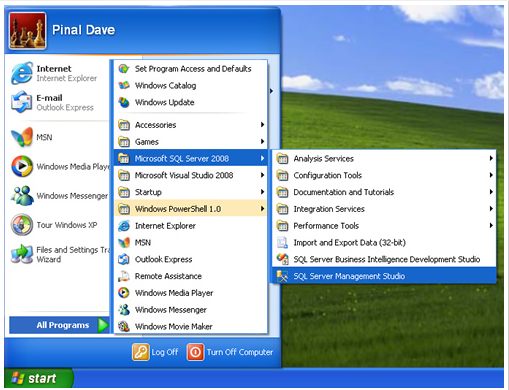The image size is (509, 390).
Task: Click the Windows Catalog label
Action: [165, 86]
